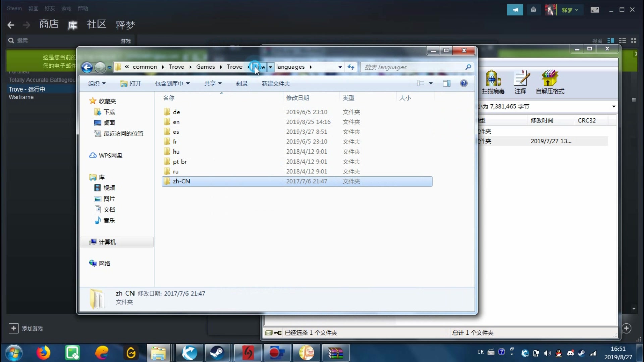Open Firefox from the taskbar
The width and height of the screenshot is (644, 362).
(x=43, y=353)
